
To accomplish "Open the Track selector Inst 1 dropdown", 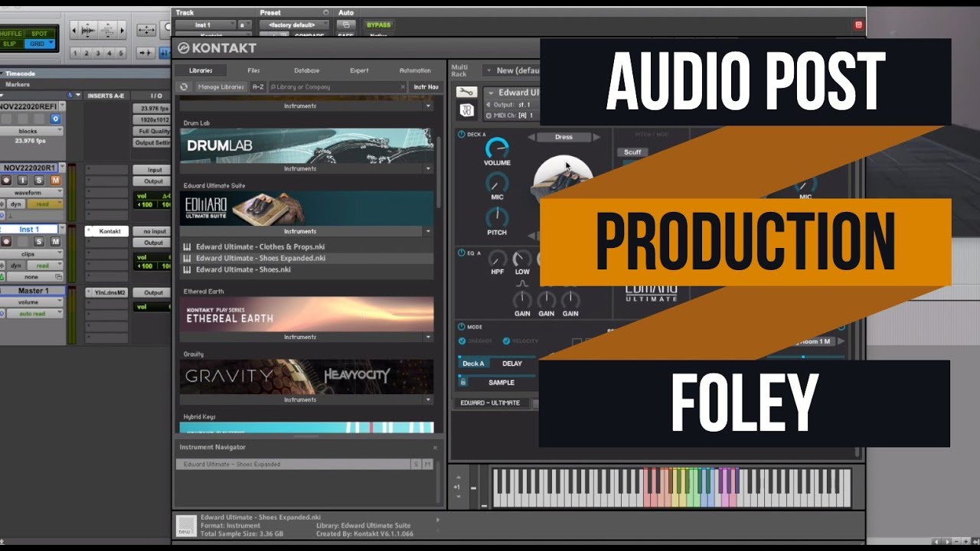I will click(204, 25).
